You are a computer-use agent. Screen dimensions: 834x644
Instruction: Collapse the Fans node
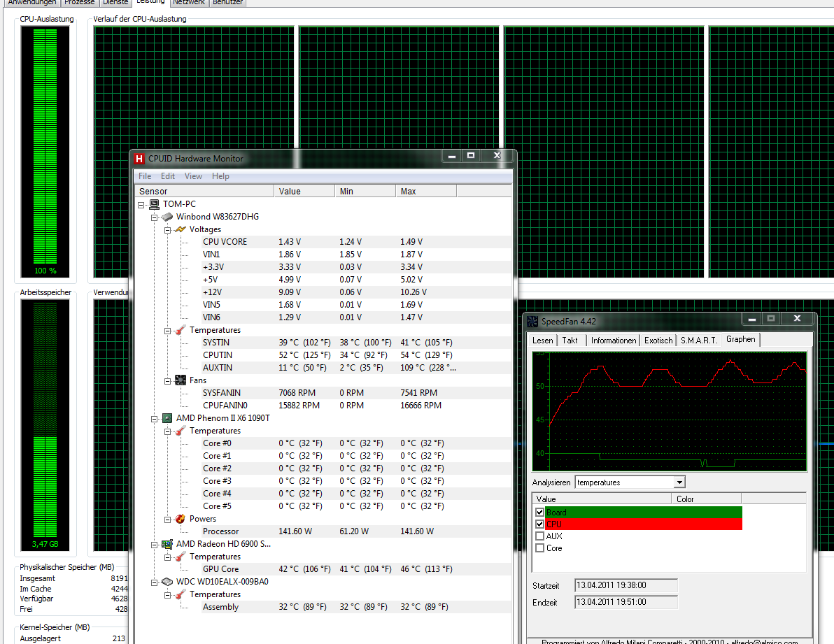coord(167,381)
